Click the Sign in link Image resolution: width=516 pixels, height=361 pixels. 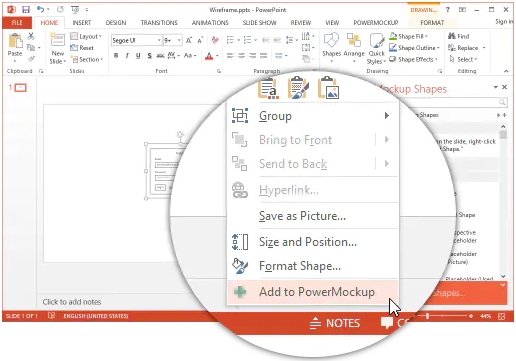(504, 22)
